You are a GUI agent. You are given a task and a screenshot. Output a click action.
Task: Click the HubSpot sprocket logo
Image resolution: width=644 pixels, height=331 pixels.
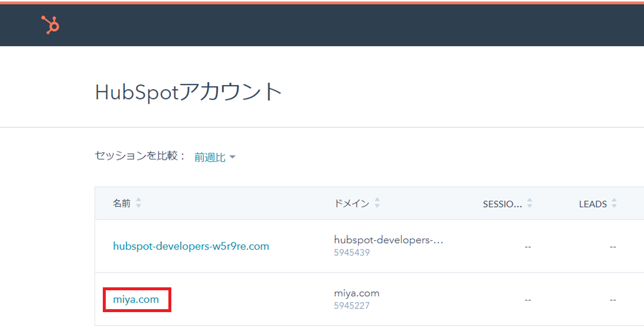point(51,25)
